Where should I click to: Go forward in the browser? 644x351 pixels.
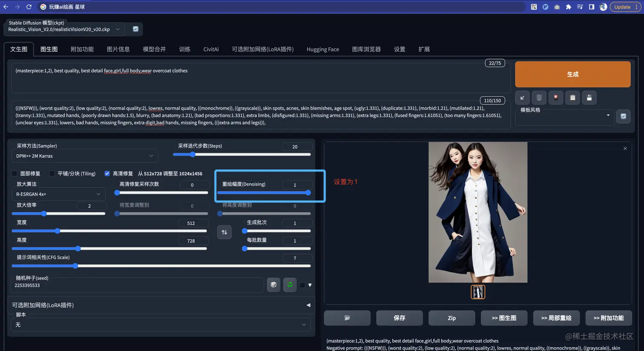click(x=17, y=7)
